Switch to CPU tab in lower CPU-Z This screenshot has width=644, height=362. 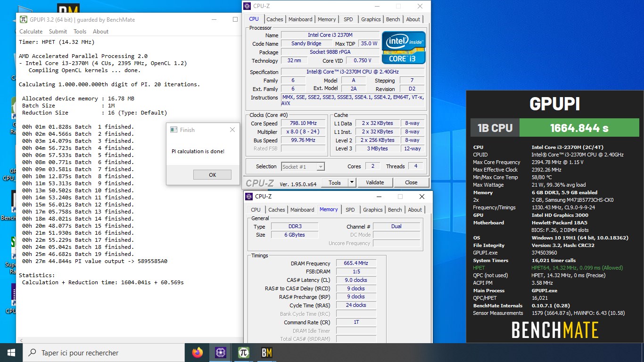256,210
